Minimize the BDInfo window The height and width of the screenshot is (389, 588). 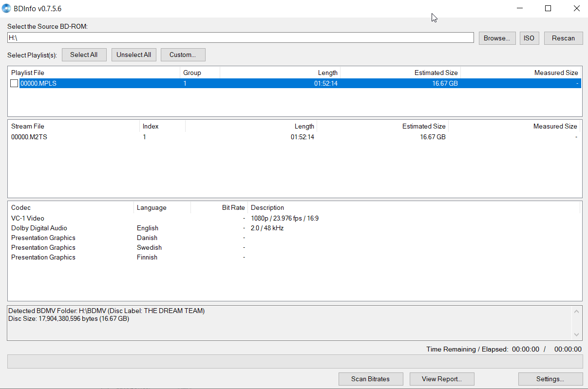pos(520,8)
